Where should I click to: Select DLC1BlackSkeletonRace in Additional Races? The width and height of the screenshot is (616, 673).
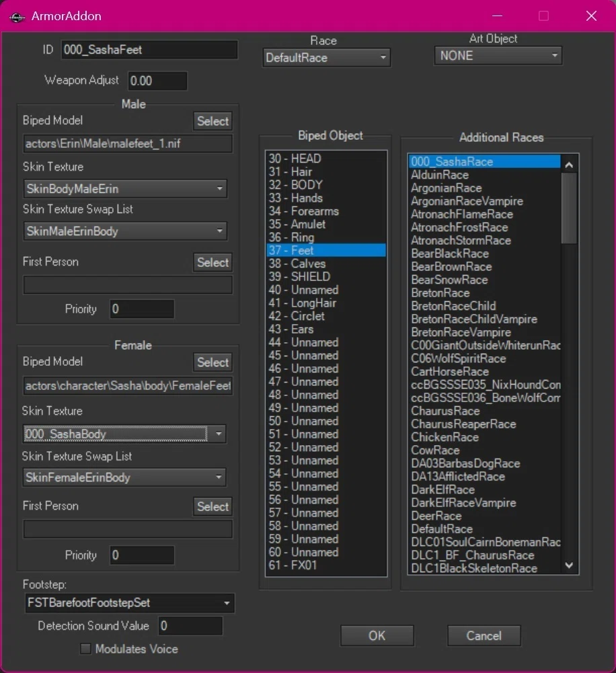[485, 568]
